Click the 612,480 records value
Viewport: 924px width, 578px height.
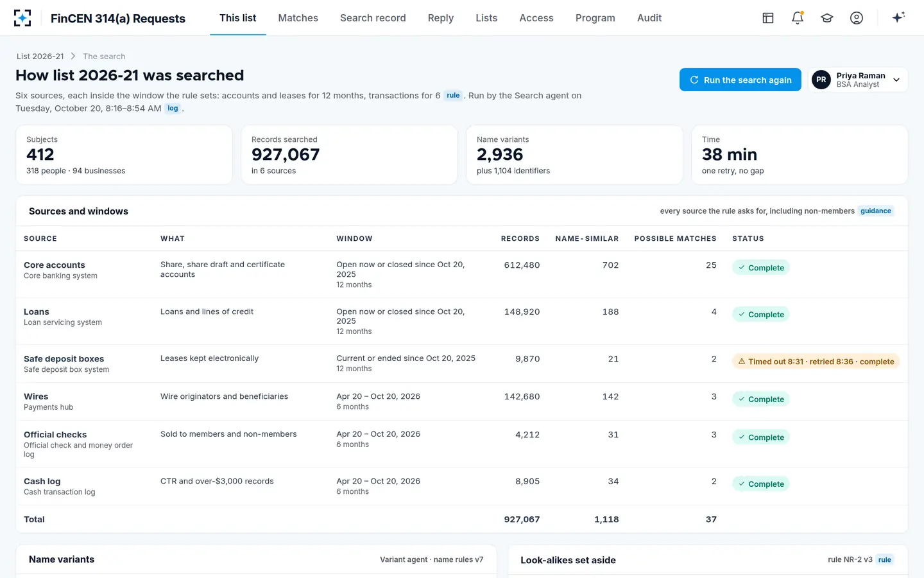[x=522, y=265]
